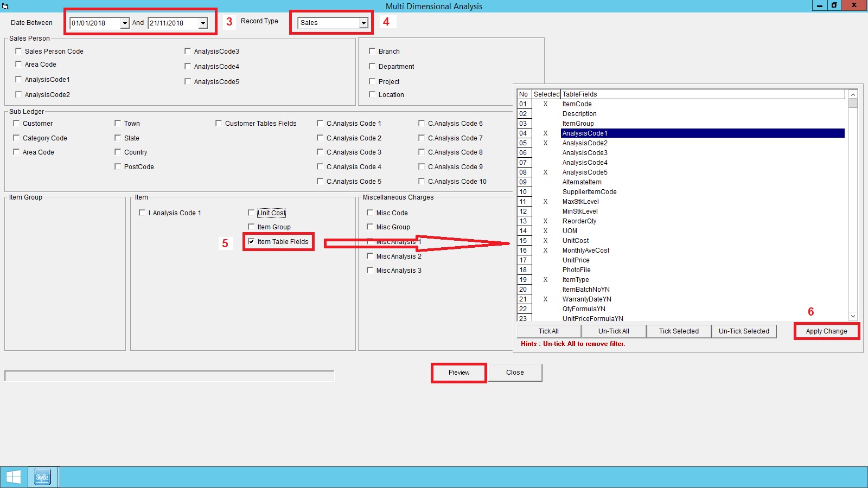This screenshot has height=488, width=868.
Task: Click the app icon in title bar
Action: pos(5,6)
